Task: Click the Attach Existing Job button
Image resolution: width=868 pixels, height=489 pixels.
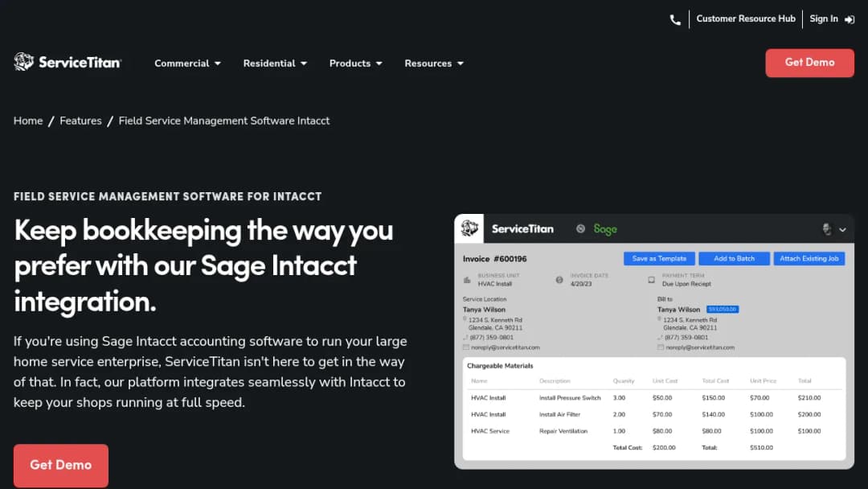Action: [809, 259]
